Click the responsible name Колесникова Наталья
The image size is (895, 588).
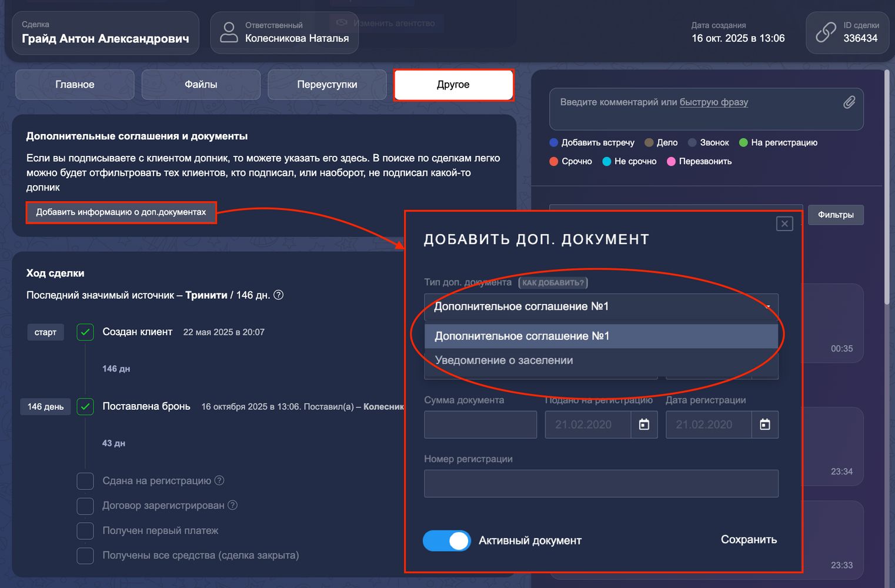pos(297,38)
